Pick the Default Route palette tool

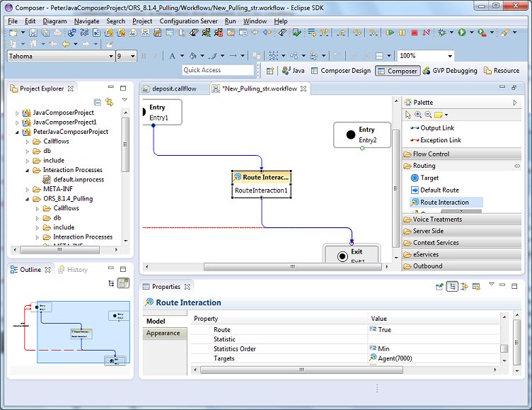pos(439,190)
